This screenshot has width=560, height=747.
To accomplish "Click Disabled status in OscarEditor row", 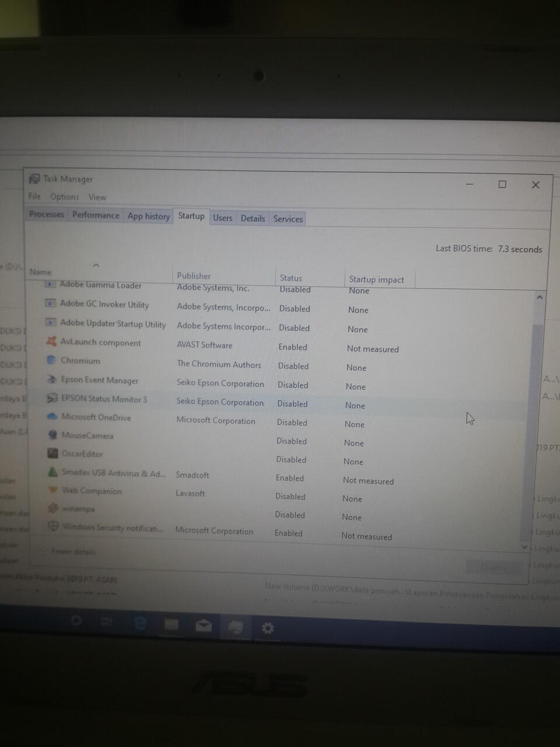I will click(291, 459).
